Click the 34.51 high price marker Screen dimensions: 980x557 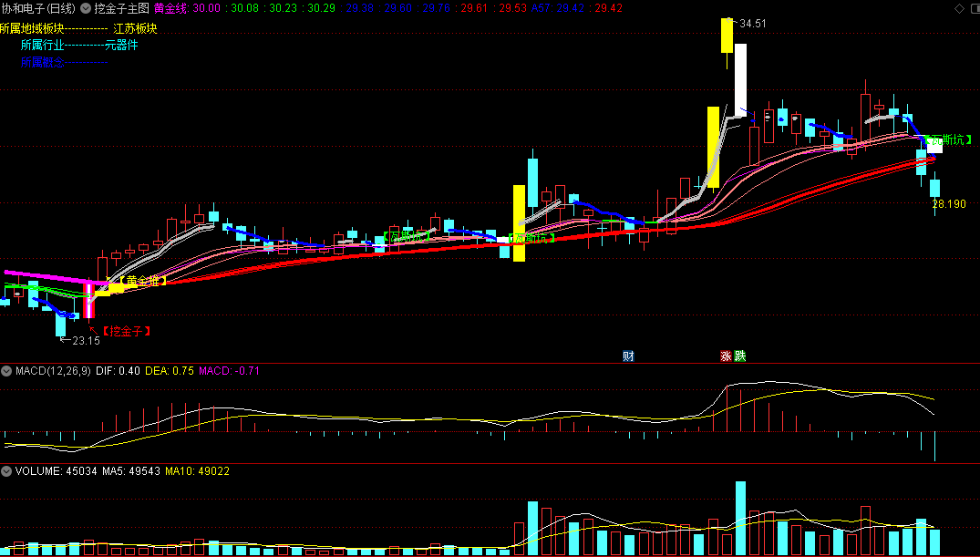pyautogui.click(x=752, y=24)
